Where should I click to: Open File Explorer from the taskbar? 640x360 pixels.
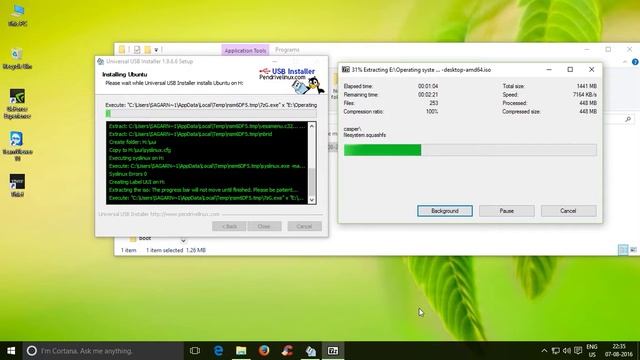241,351
